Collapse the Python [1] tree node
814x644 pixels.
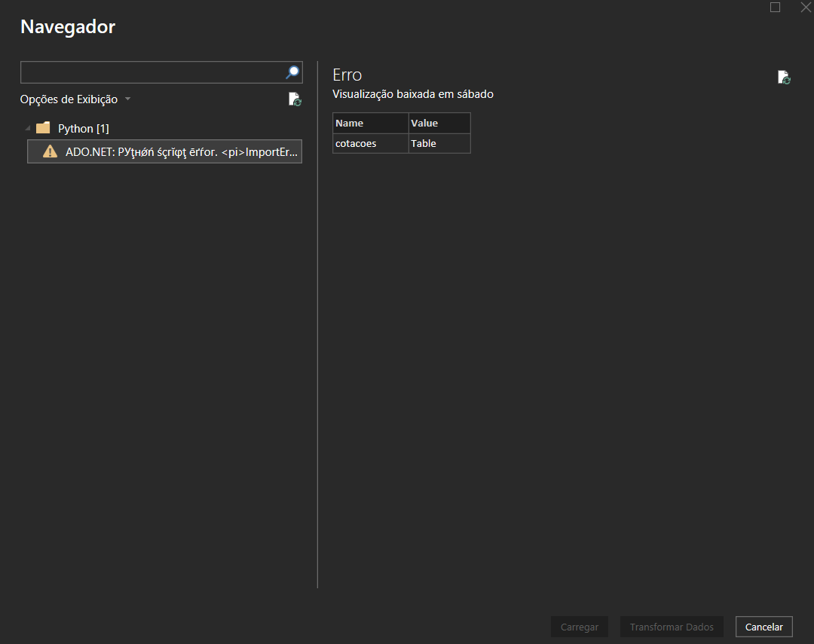[x=28, y=127]
